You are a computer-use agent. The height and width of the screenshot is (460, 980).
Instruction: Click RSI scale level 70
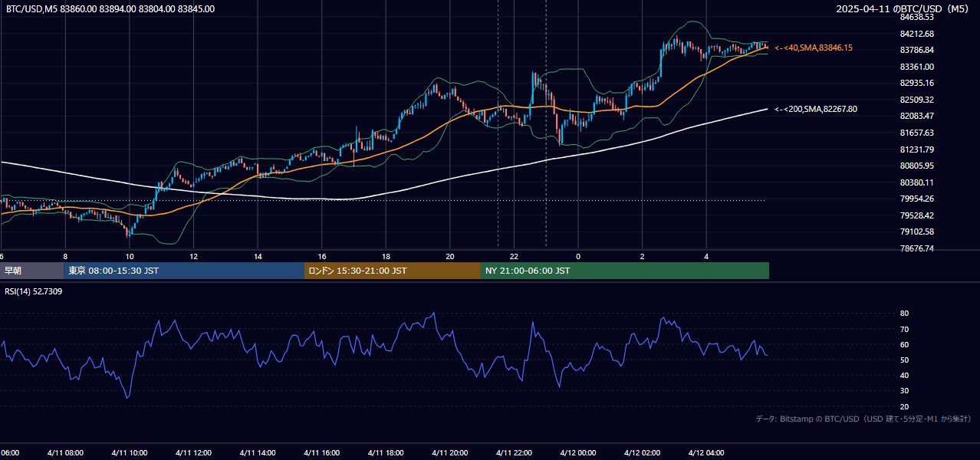(x=904, y=329)
